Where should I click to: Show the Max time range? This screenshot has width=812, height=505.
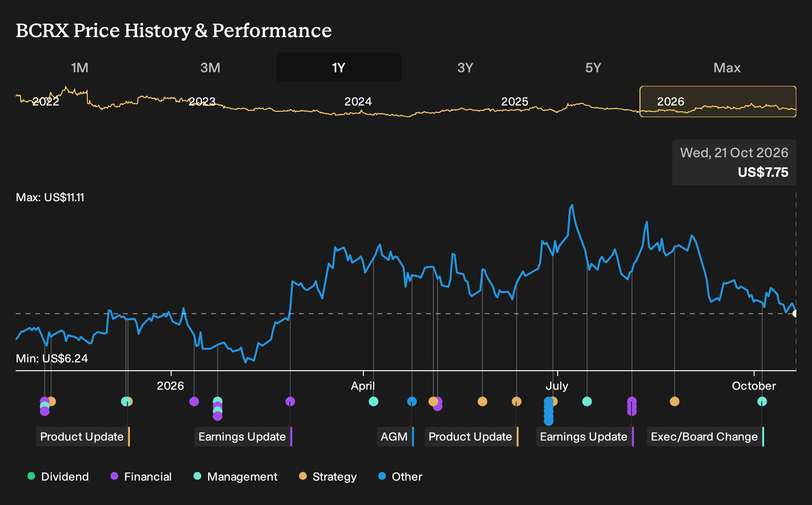727,67
